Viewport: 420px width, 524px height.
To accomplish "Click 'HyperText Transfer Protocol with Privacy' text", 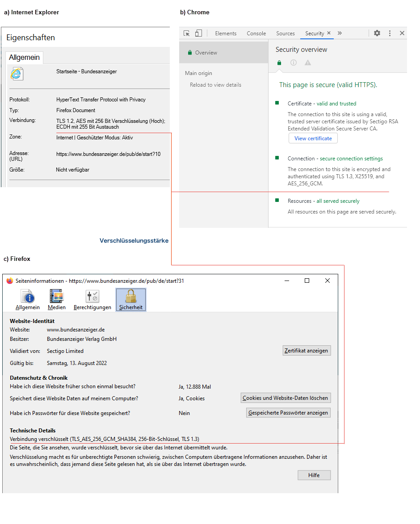I will click(101, 100).
